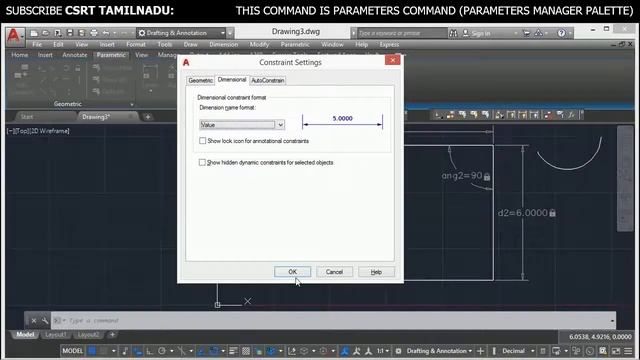The height and width of the screenshot is (360, 640).
Task: Open the status bar Customization menu icon
Action: pyautogui.click(x=628, y=351)
